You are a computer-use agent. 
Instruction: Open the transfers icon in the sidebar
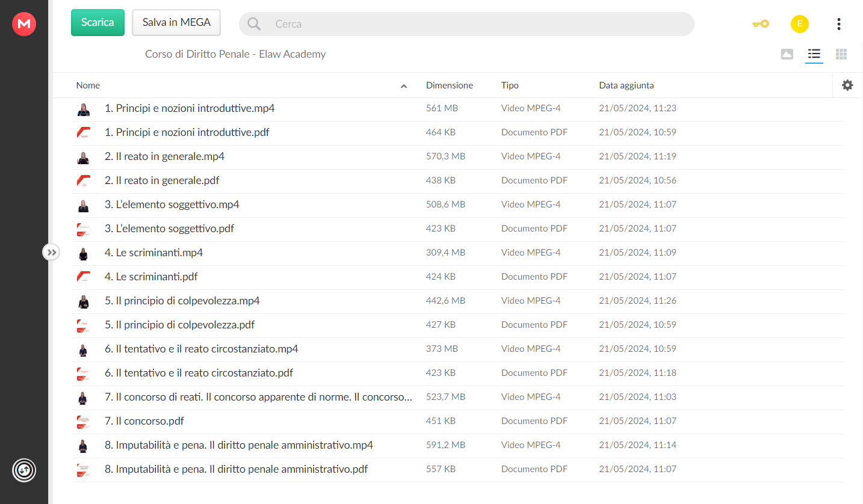[x=24, y=470]
